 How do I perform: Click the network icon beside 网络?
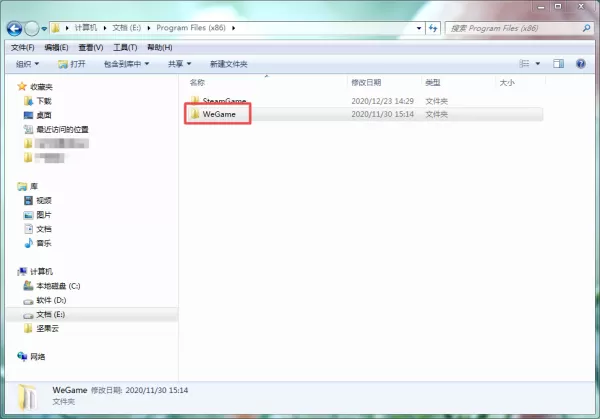(x=22, y=356)
